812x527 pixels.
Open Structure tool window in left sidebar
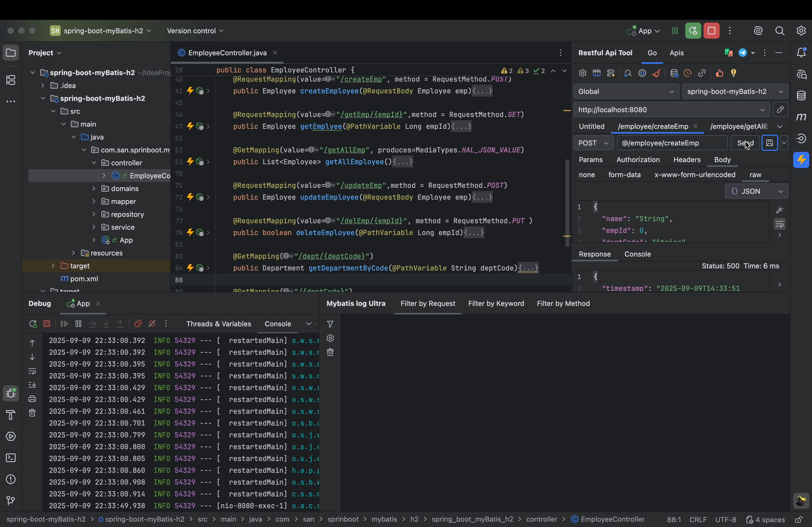[11, 80]
